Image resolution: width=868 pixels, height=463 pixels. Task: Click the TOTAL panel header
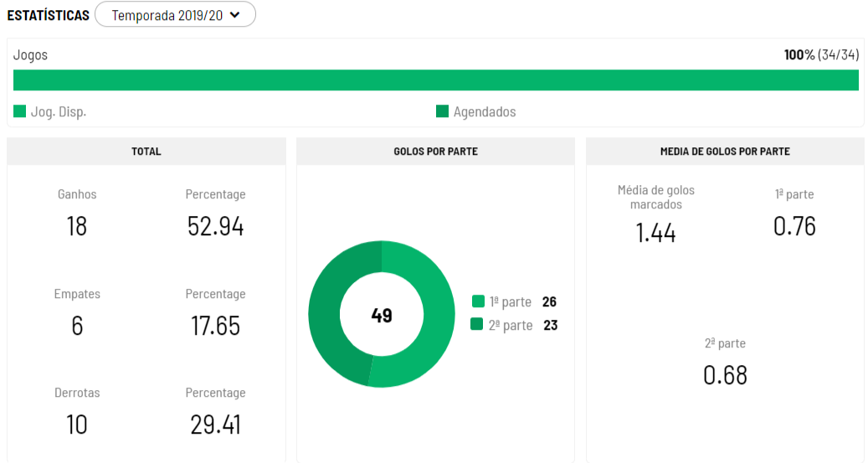point(146,152)
